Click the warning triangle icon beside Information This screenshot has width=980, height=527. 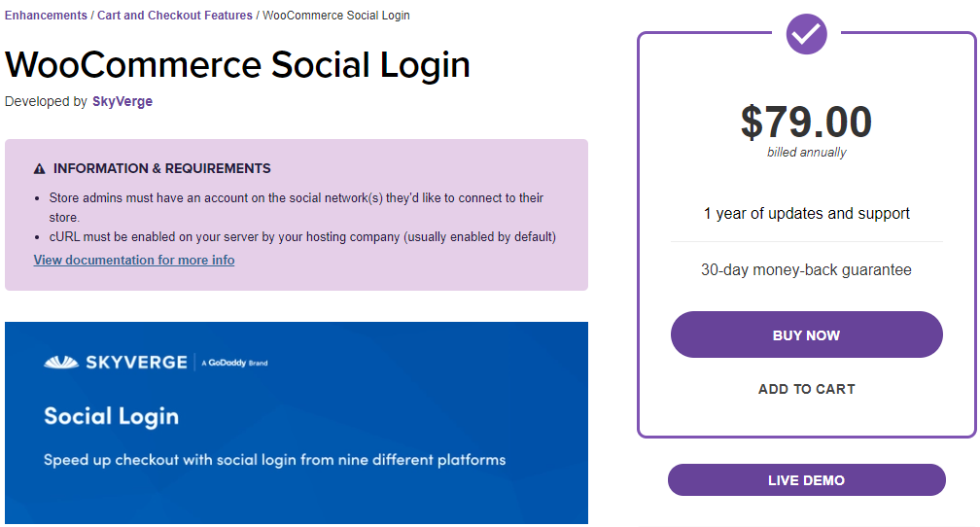[39, 169]
